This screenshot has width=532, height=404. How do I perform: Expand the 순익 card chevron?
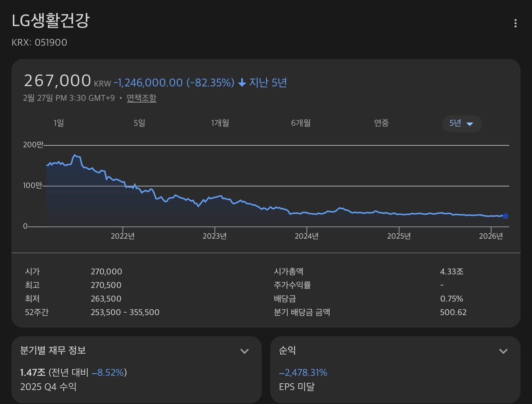(x=503, y=351)
